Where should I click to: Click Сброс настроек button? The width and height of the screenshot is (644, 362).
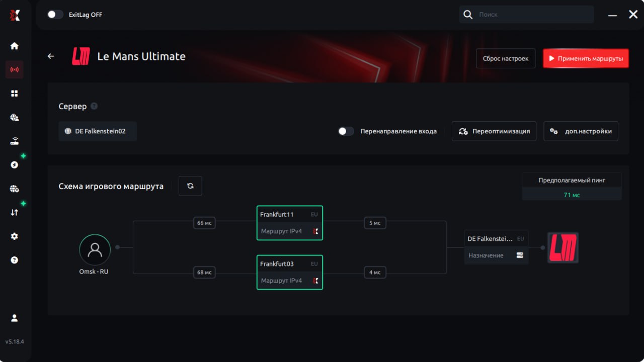(506, 58)
